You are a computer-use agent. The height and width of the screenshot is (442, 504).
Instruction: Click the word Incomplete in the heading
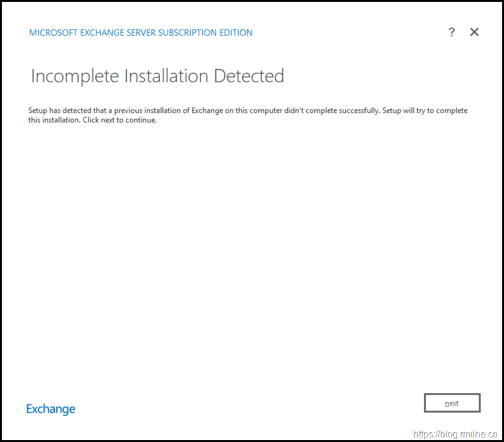click(x=73, y=76)
